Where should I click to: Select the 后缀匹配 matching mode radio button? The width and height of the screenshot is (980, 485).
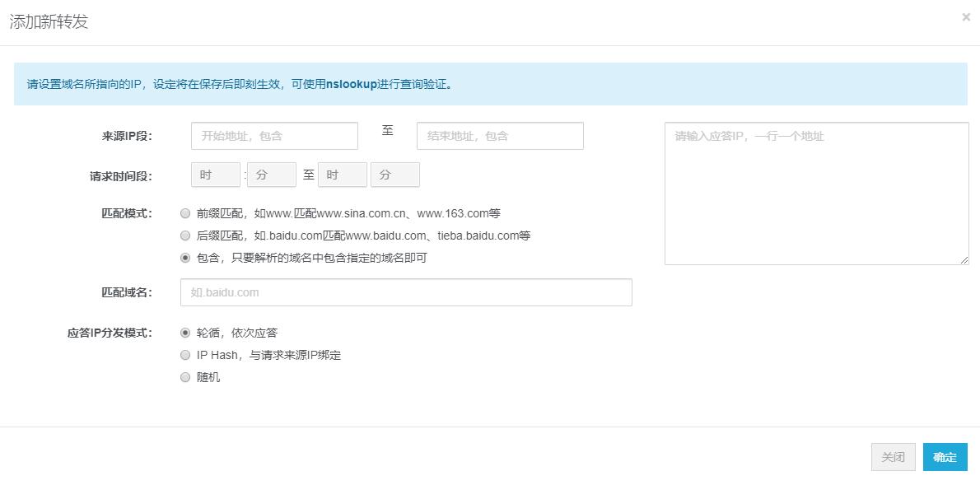click(x=185, y=236)
